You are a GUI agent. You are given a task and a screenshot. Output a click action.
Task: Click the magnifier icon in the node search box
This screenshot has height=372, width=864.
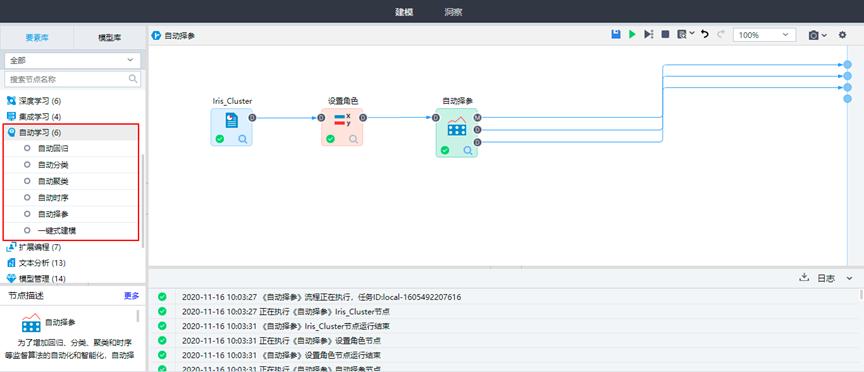pyautogui.click(x=133, y=79)
